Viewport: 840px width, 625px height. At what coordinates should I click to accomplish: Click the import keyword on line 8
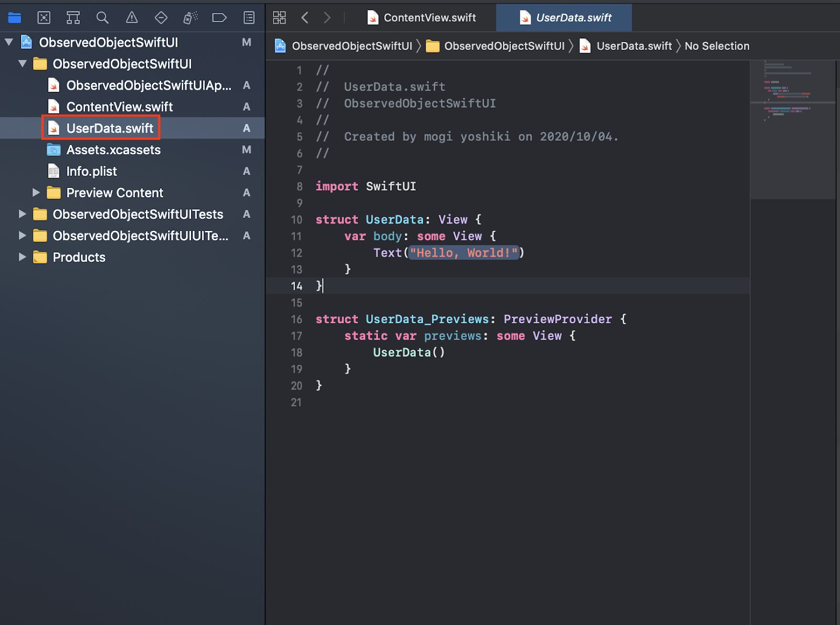(x=337, y=186)
